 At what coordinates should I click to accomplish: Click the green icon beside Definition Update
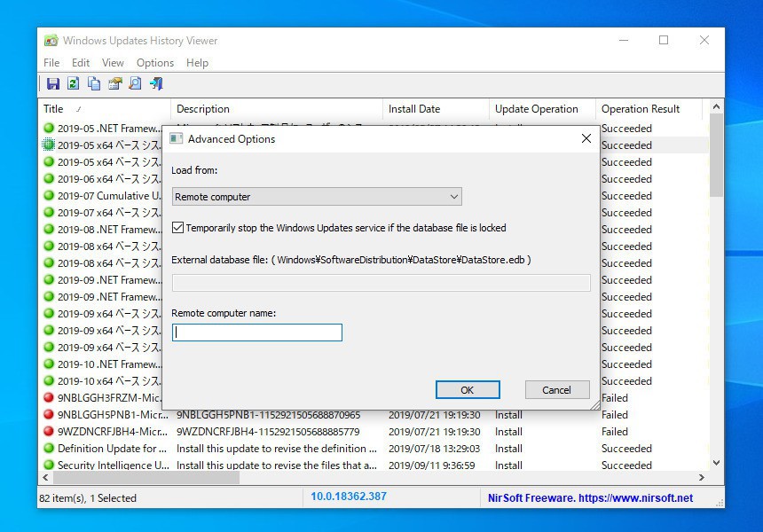[x=49, y=449]
